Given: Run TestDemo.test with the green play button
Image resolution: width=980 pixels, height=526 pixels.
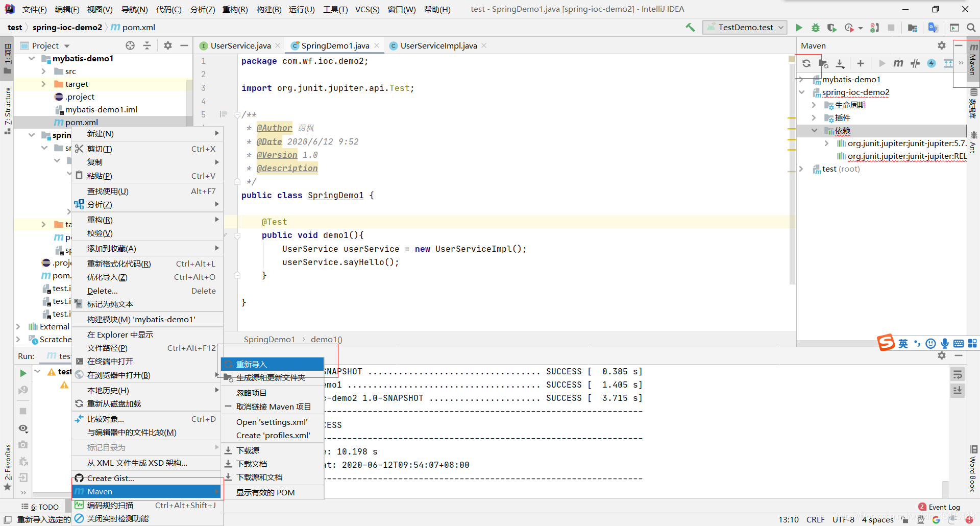Looking at the screenshot, I should click(799, 28).
